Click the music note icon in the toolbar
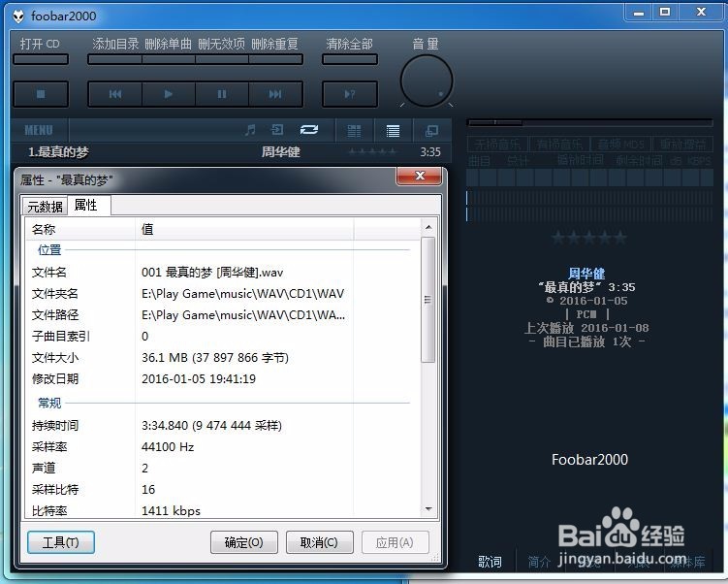Viewport: 728px width, 584px height. 250,130
